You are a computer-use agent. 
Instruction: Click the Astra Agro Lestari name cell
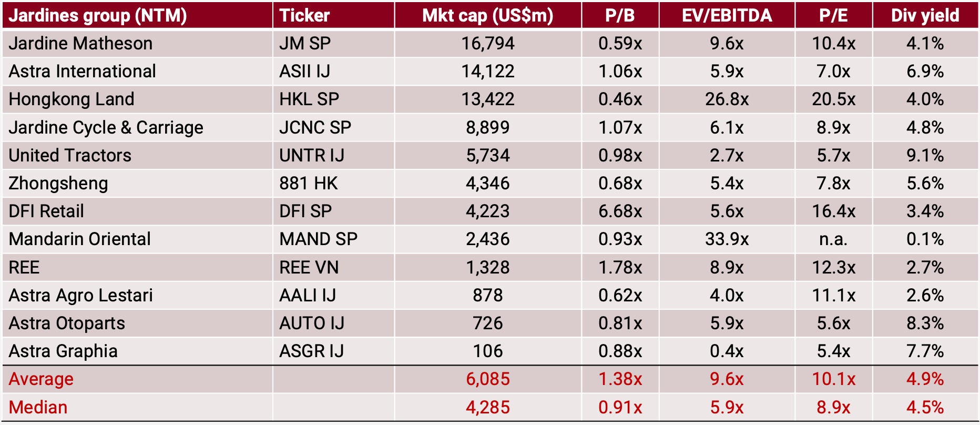click(x=80, y=295)
